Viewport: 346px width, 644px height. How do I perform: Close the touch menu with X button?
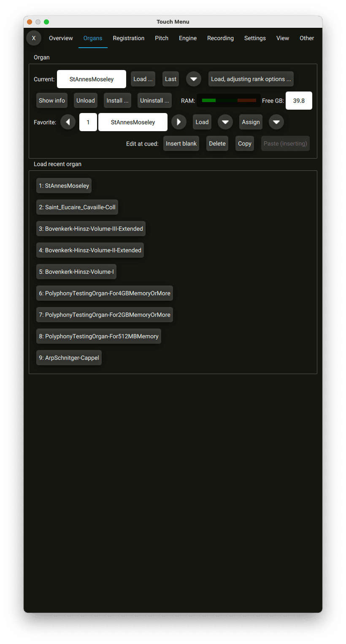[34, 38]
